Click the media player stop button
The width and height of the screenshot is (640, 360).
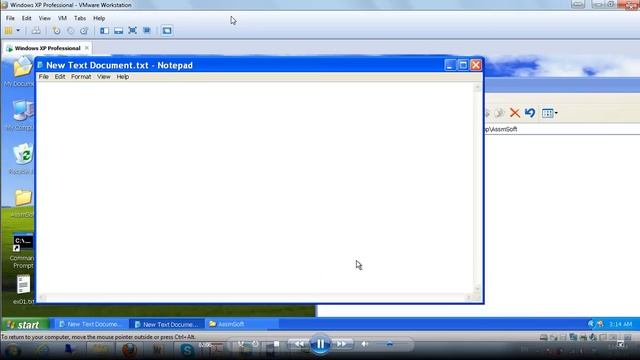[276, 344]
